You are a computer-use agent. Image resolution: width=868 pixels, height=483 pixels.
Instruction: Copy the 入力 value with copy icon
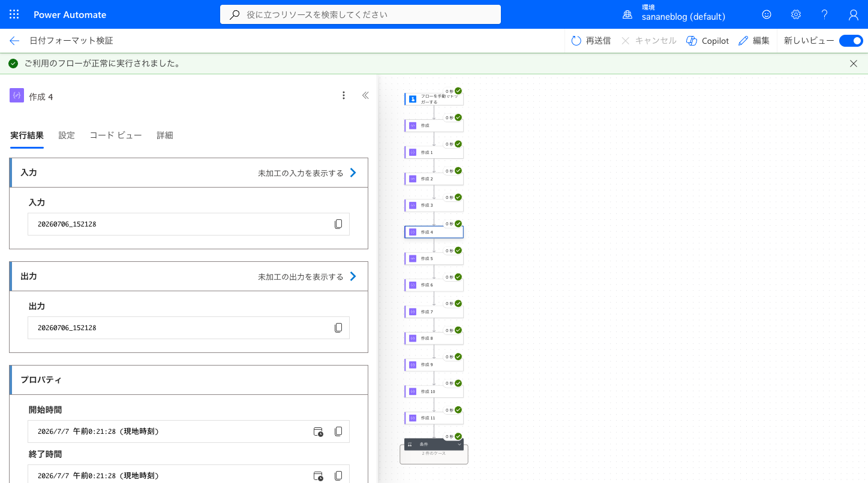point(338,224)
